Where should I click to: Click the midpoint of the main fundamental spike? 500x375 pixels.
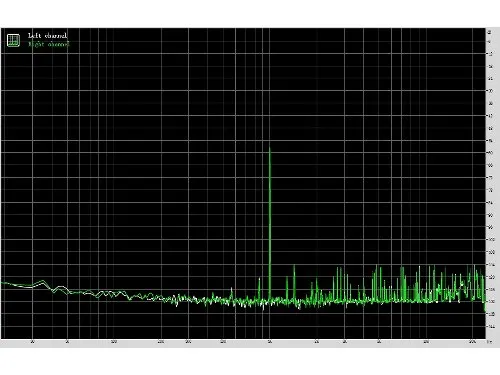270,223
